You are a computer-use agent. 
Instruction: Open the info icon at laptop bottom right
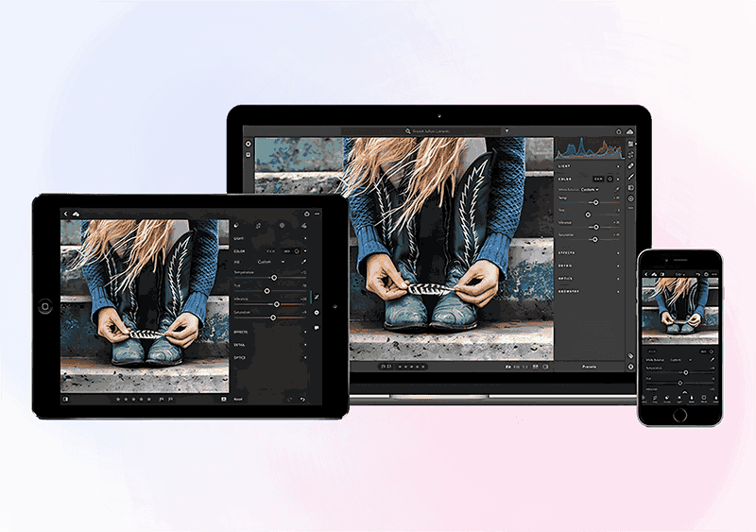[630, 367]
